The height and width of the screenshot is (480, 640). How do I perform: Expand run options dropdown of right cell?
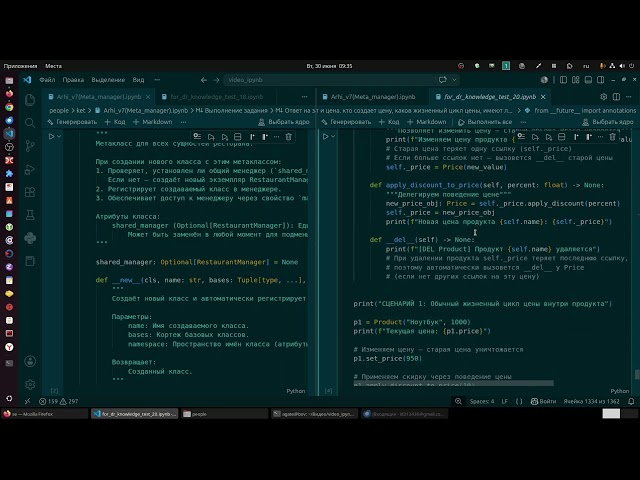[333, 136]
